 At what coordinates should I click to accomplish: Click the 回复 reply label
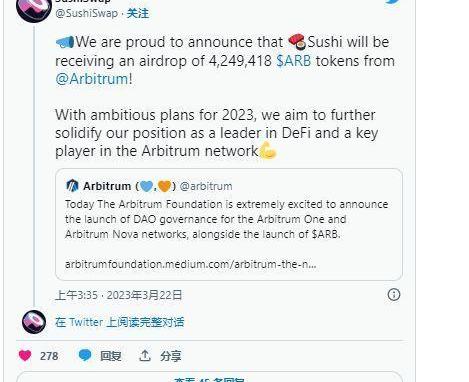tap(111, 356)
